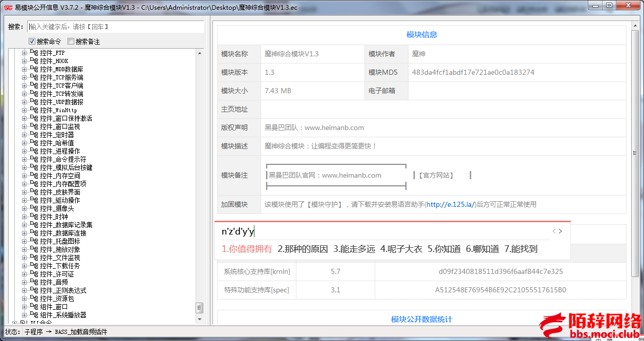644x341 pixels.
Task: Click the search keyword input field
Action: pyautogui.click(x=116, y=27)
